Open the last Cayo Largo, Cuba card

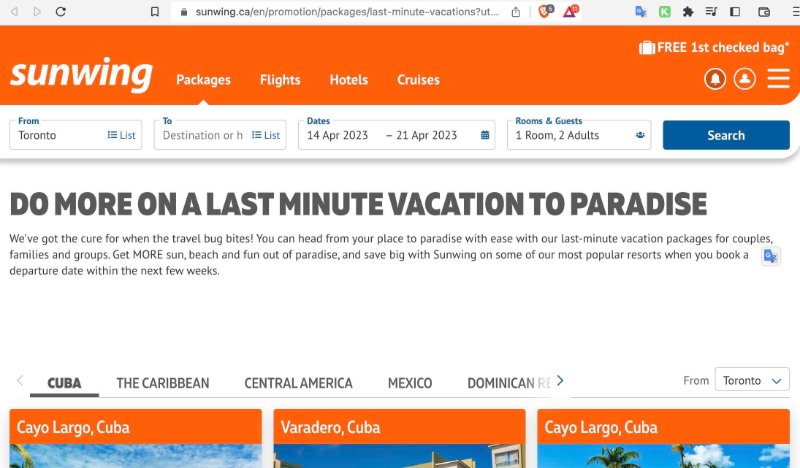(x=663, y=438)
